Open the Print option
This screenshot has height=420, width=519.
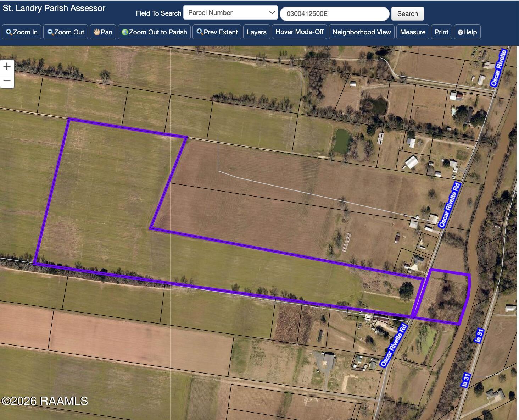coord(441,32)
